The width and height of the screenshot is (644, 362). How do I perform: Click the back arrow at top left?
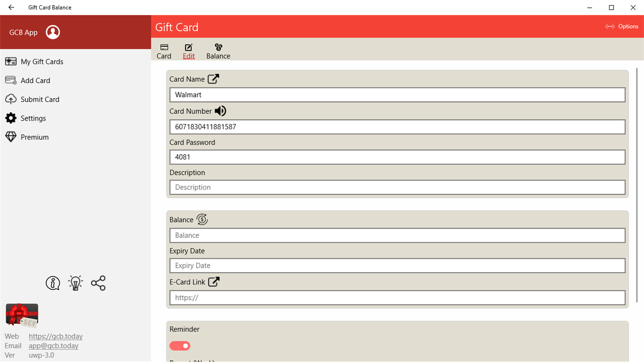pos(11,7)
